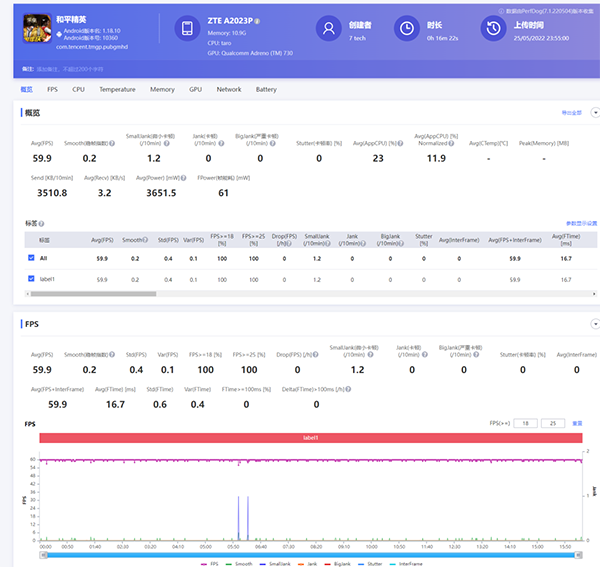Click help icon next to 标签 heading
The height and width of the screenshot is (567, 600).
pyautogui.click(x=42, y=224)
